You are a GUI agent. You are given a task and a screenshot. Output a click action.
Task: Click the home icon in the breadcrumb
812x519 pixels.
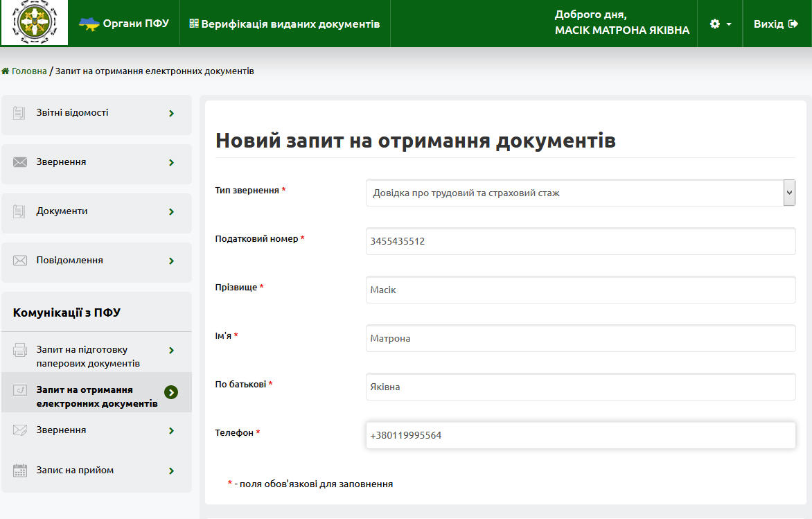point(6,71)
